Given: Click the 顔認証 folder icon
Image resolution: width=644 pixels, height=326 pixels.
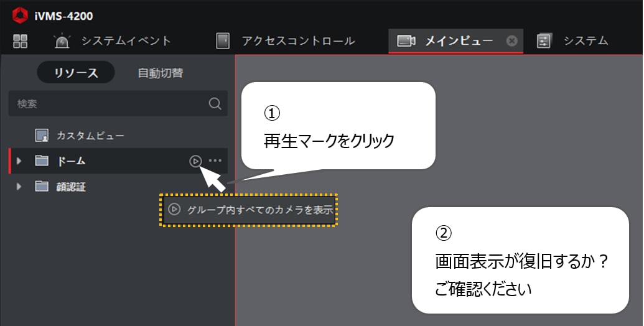Looking at the screenshot, I should [x=42, y=187].
